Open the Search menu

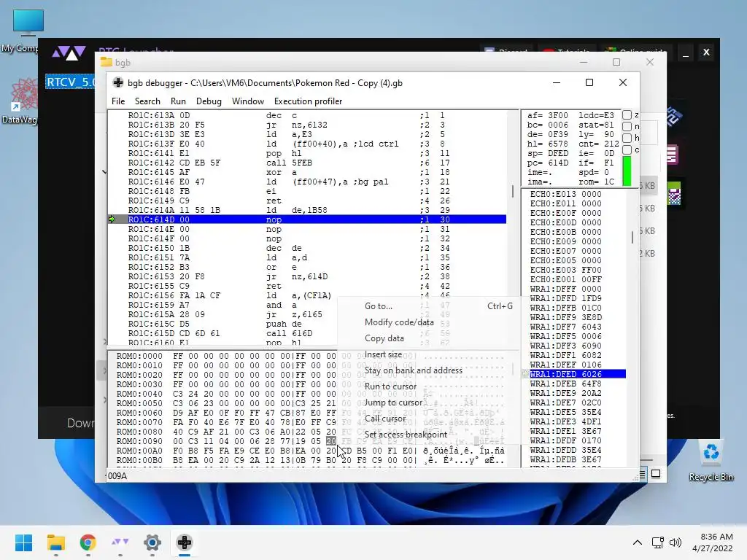point(147,101)
